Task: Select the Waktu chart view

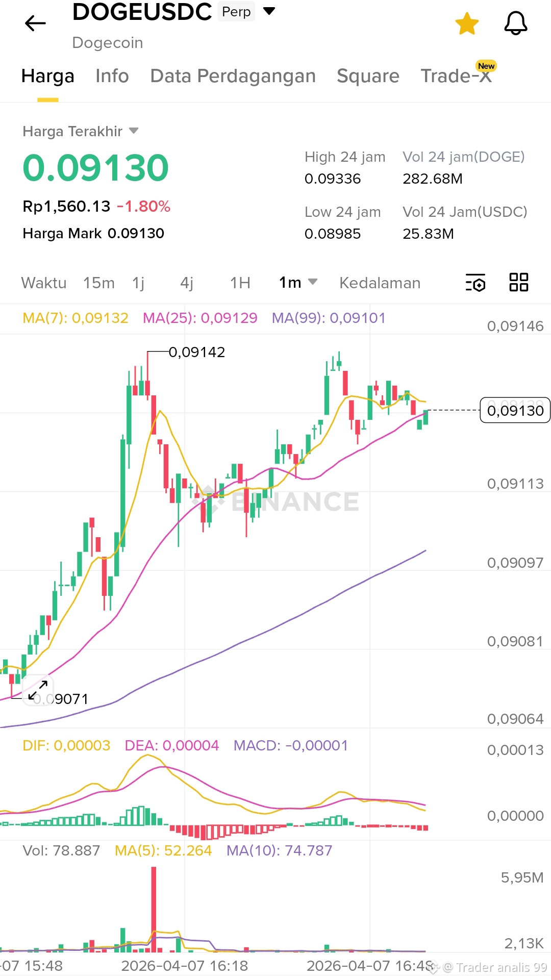Action: pos(44,283)
